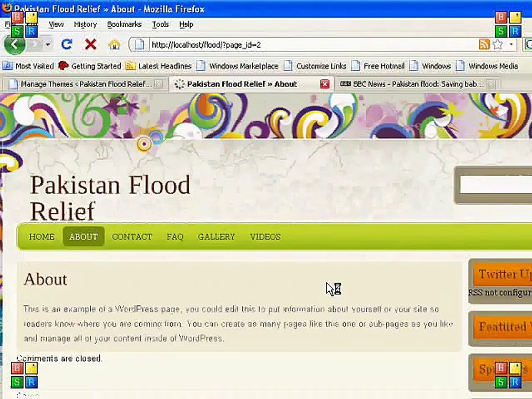Open the Tools menu
This screenshot has height=399, width=532.
160,24
